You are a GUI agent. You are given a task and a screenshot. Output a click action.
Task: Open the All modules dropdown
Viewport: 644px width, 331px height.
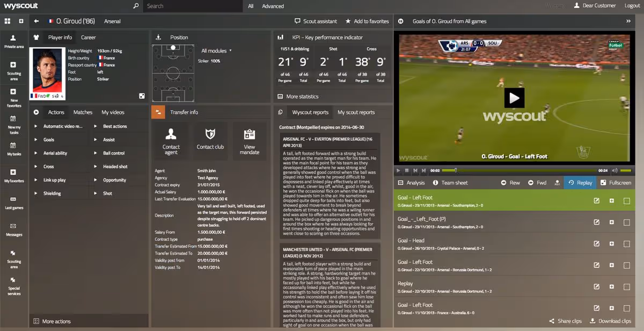(216, 51)
